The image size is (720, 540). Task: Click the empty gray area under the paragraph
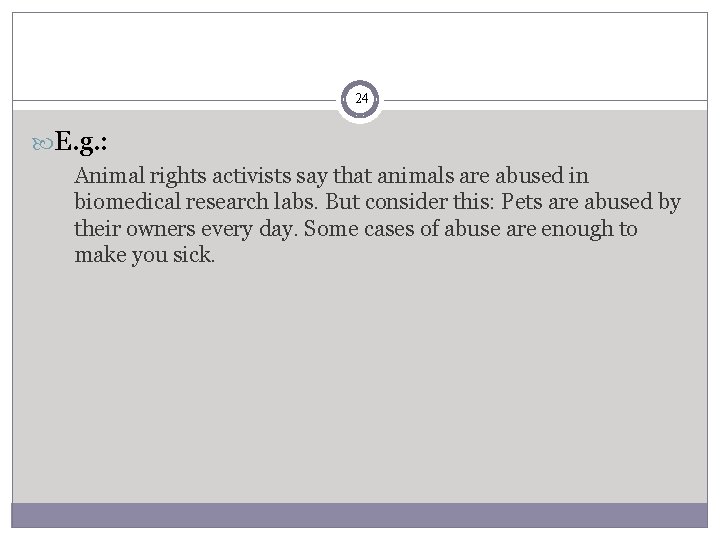click(x=360, y=383)
